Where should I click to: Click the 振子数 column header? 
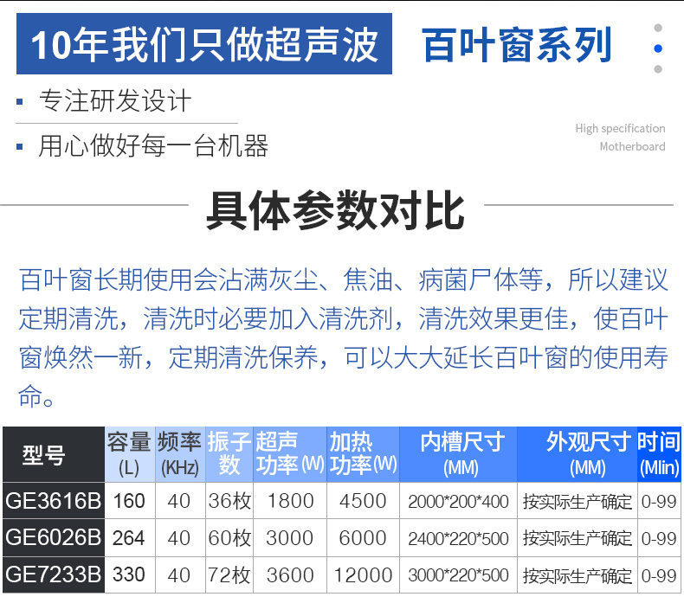[x=229, y=454]
